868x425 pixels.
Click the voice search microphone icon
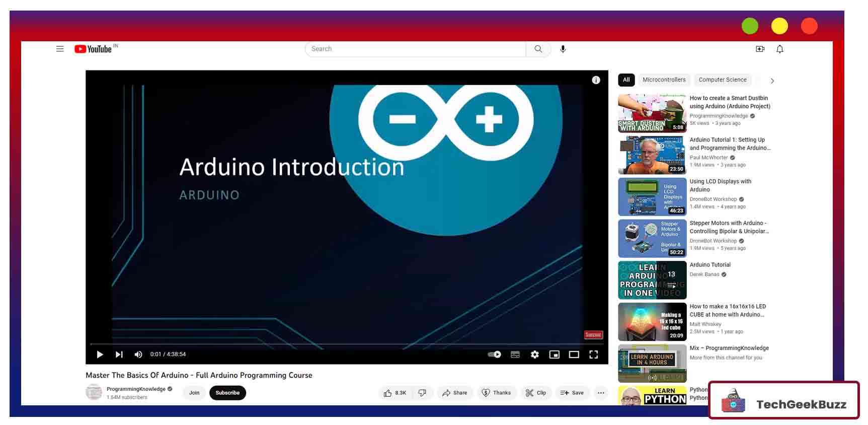[563, 49]
